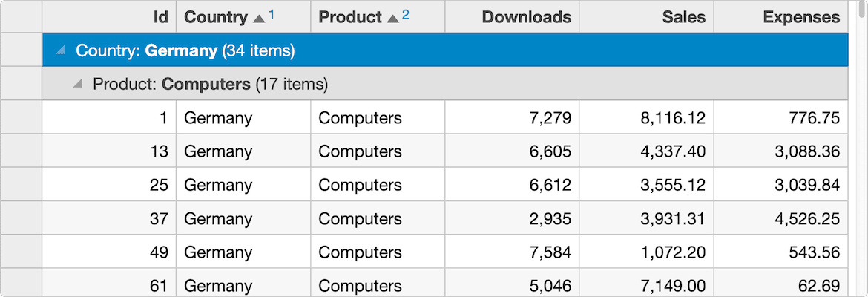Click the Product column sort arrow icon
Image resolution: width=868 pixels, height=297 pixels.
click(x=393, y=18)
